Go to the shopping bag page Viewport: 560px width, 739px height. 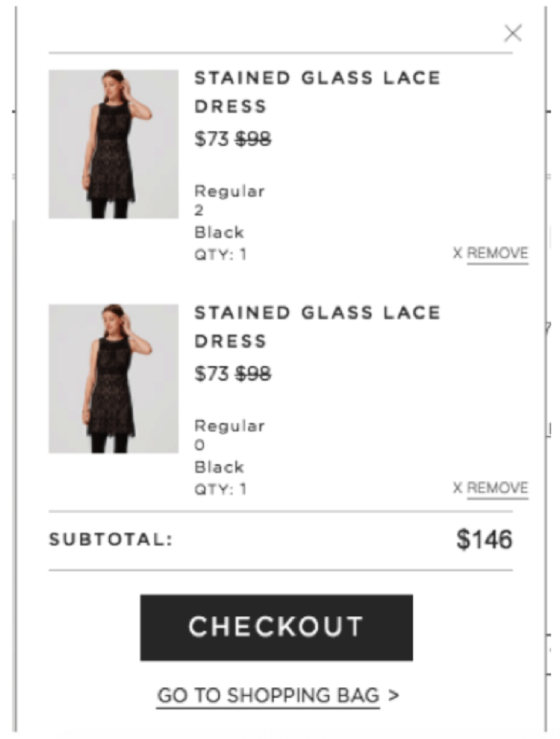(x=269, y=695)
